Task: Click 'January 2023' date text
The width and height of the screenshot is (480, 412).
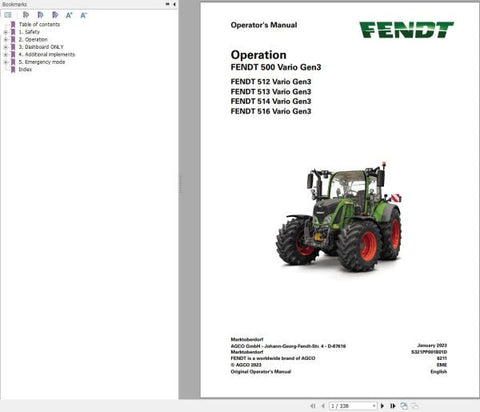Action: (x=432, y=345)
